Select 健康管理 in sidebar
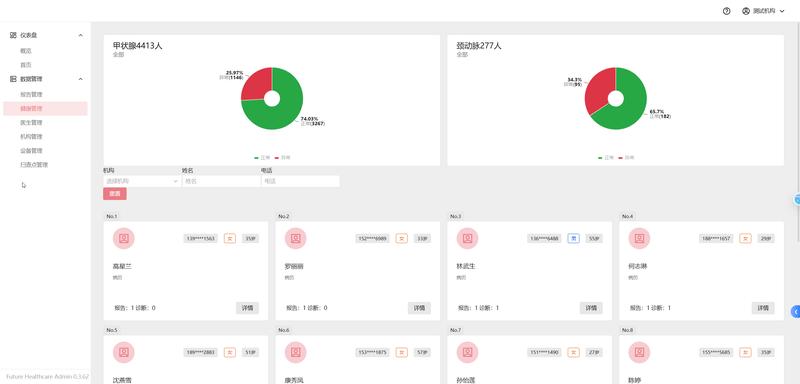The height and width of the screenshot is (384, 800). point(45,108)
